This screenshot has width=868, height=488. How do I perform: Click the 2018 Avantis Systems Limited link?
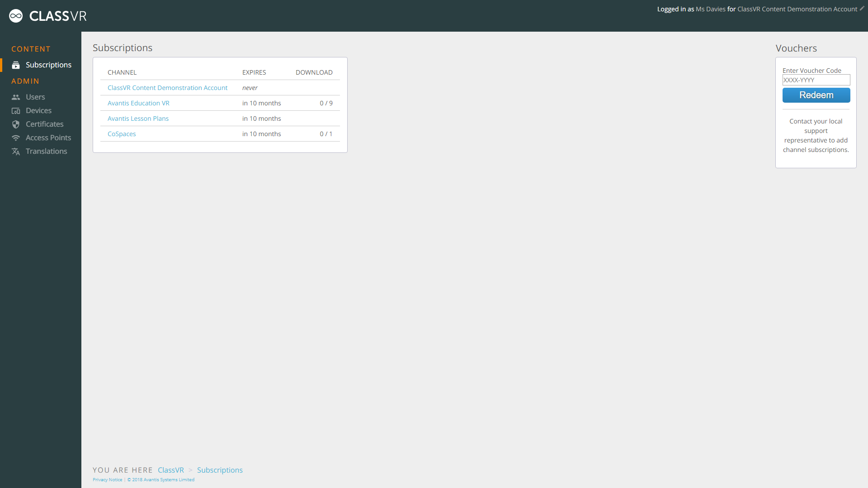(x=161, y=480)
